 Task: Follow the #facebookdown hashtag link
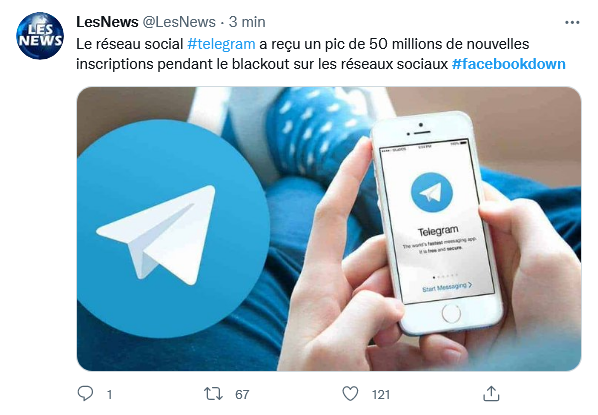(x=508, y=64)
